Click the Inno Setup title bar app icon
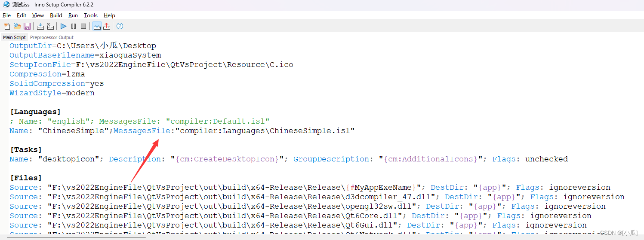The width and height of the screenshot is (644, 240). point(6,4)
